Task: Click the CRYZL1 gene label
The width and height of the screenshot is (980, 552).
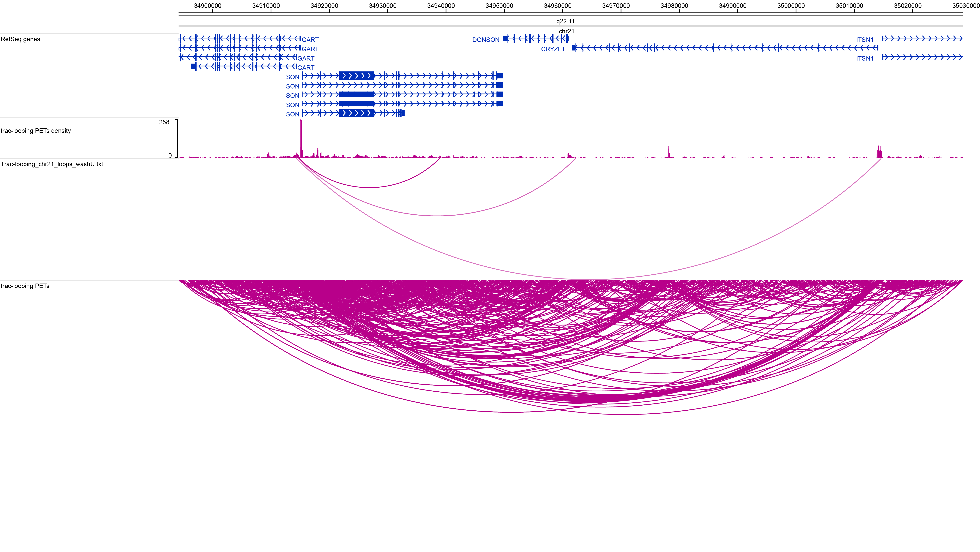Action: [x=553, y=49]
